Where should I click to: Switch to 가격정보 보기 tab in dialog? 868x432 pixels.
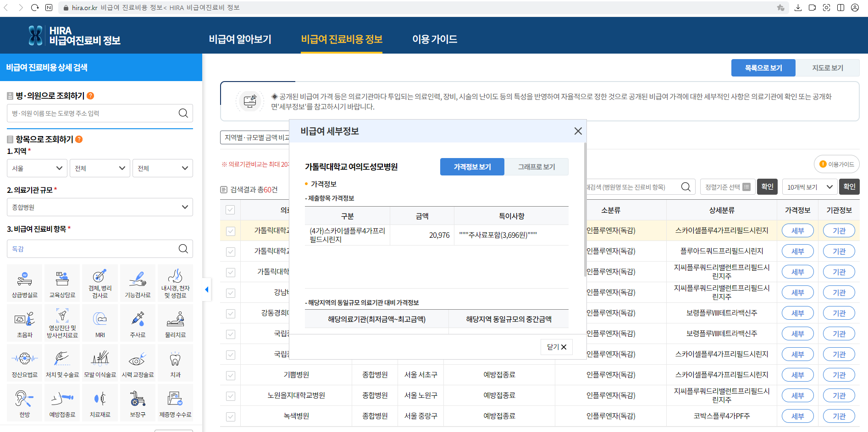pyautogui.click(x=472, y=167)
